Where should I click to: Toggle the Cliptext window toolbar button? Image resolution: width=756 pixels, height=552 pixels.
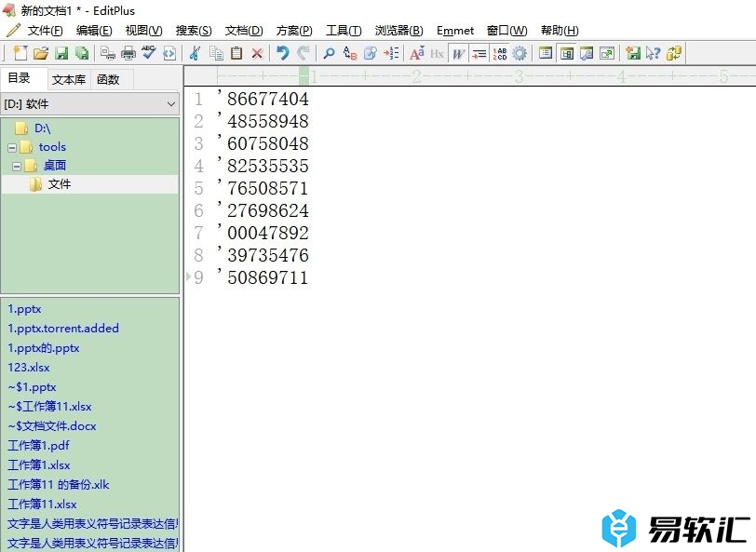point(546,53)
